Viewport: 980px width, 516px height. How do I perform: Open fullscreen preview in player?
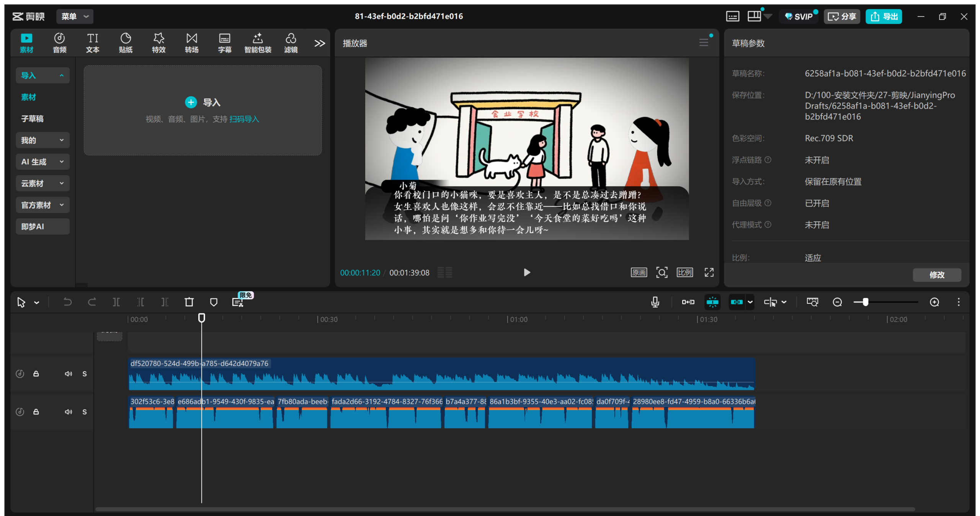click(x=709, y=272)
